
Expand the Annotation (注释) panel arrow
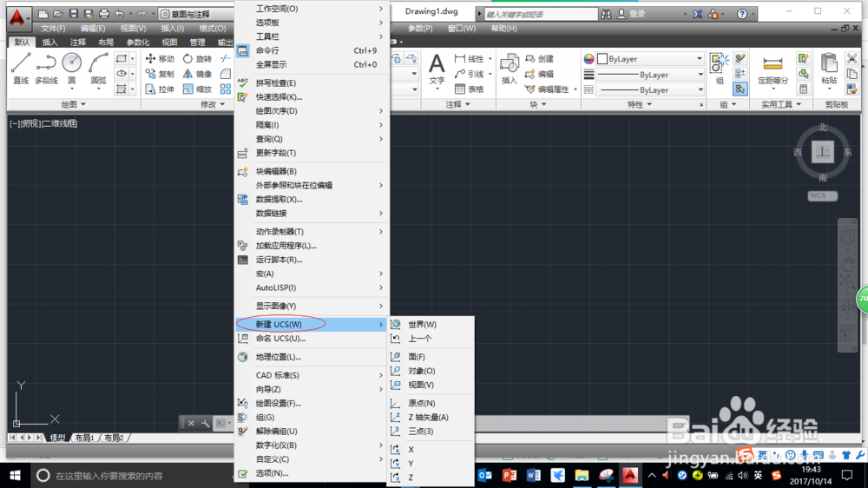point(468,104)
